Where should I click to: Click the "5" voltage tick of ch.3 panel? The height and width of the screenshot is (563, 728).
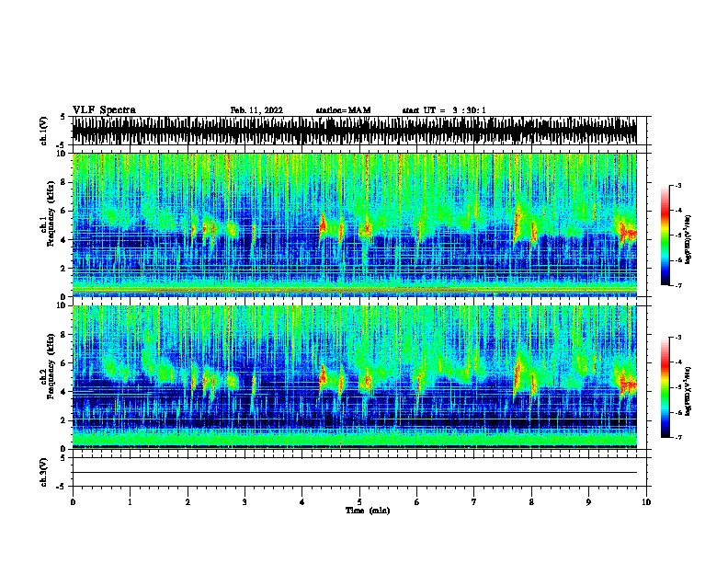pyautogui.click(x=63, y=458)
